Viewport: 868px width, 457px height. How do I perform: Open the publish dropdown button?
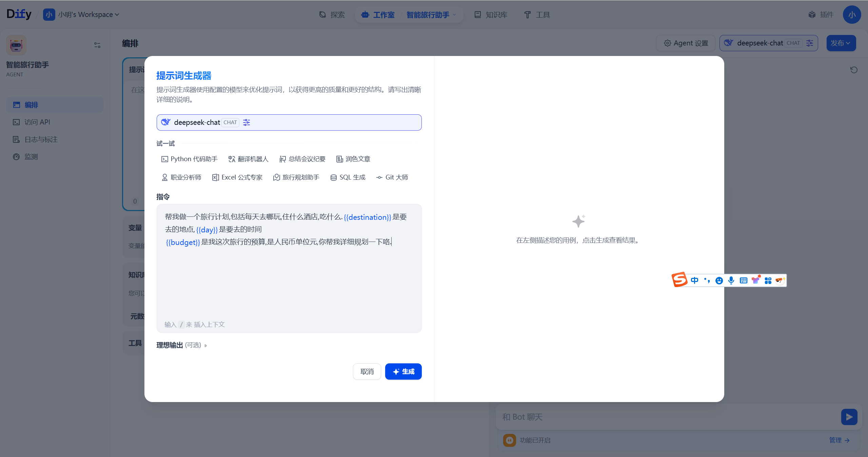click(x=841, y=43)
